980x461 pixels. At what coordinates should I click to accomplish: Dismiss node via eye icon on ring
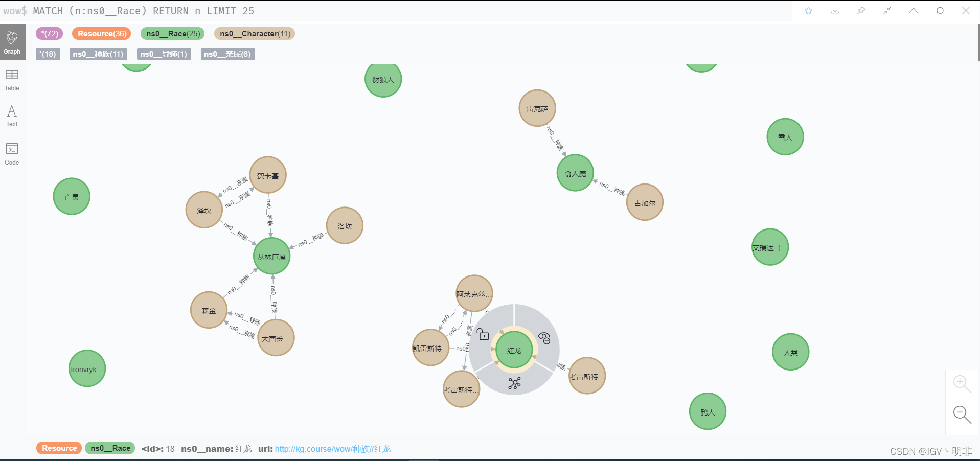[x=544, y=338]
